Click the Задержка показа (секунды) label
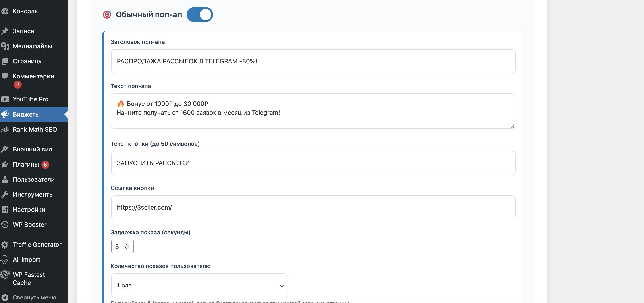The height and width of the screenshot is (303, 644). point(150,232)
